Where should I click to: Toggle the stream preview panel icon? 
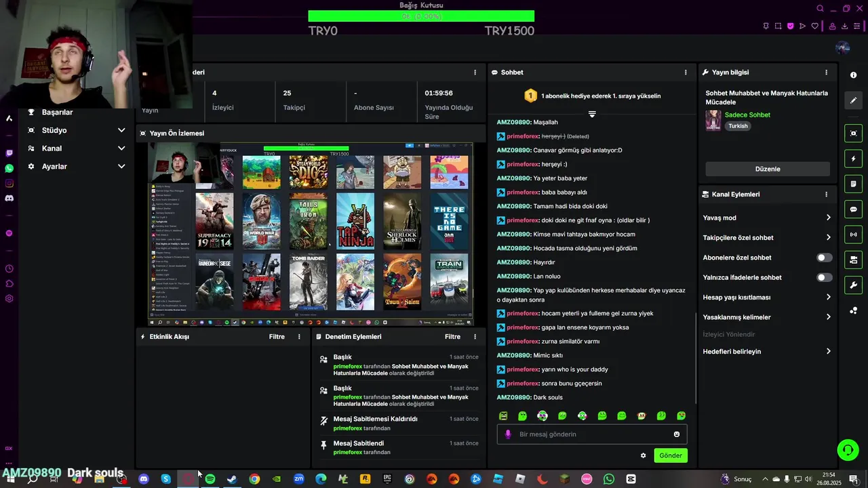coord(853,133)
